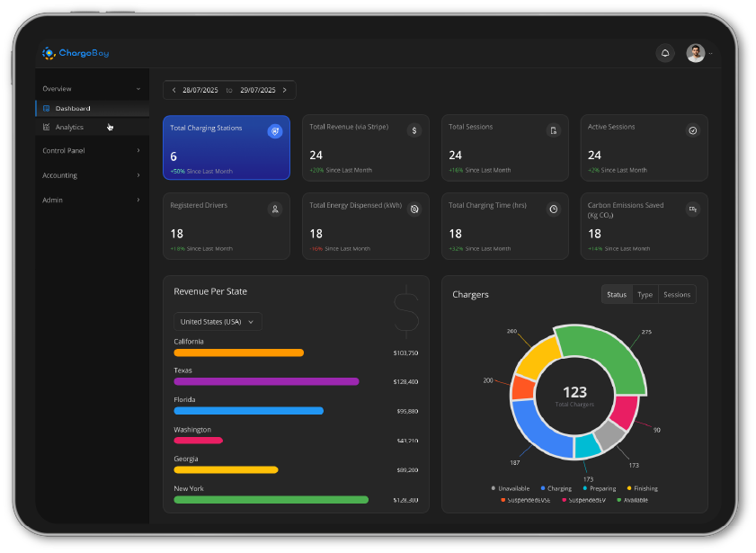
Task: Click the Active Sessions checkmark icon
Action: click(x=692, y=130)
